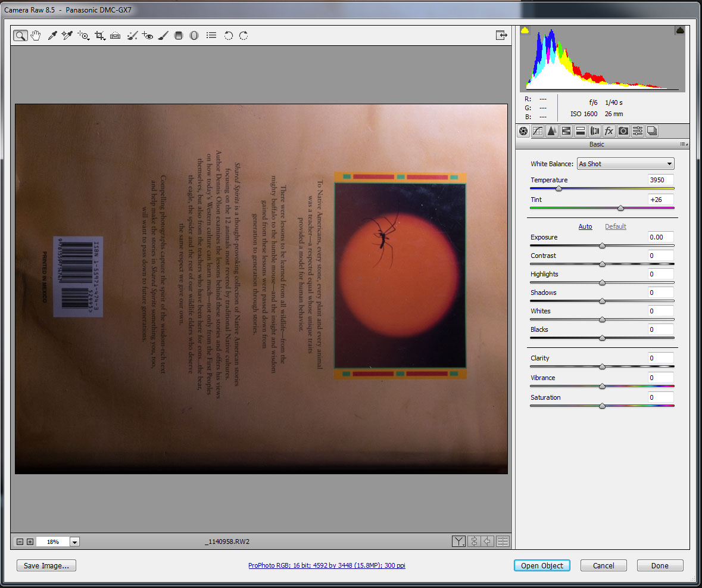
Task: Adjust the Exposure slider handle
Action: pos(602,246)
